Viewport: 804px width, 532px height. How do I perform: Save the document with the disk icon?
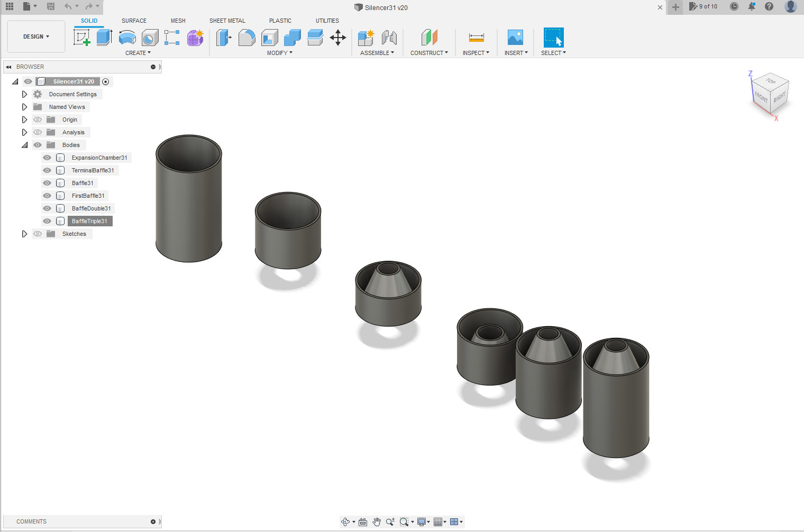point(51,6)
